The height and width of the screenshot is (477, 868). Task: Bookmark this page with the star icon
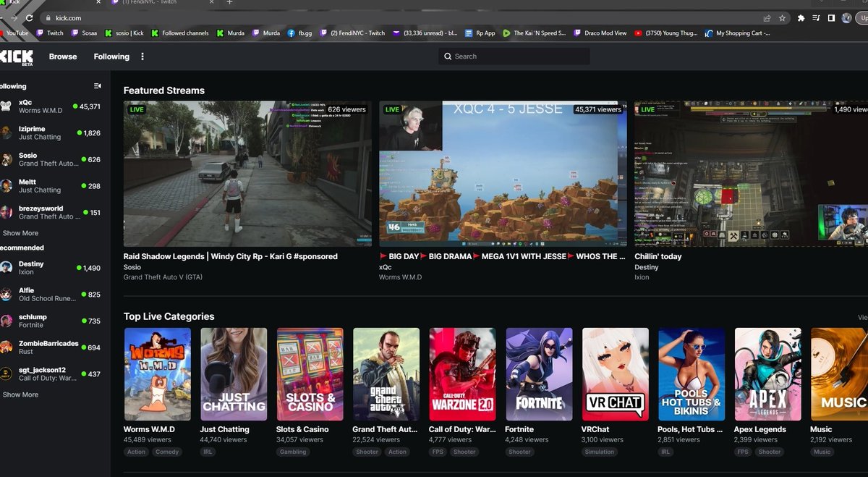pos(783,17)
